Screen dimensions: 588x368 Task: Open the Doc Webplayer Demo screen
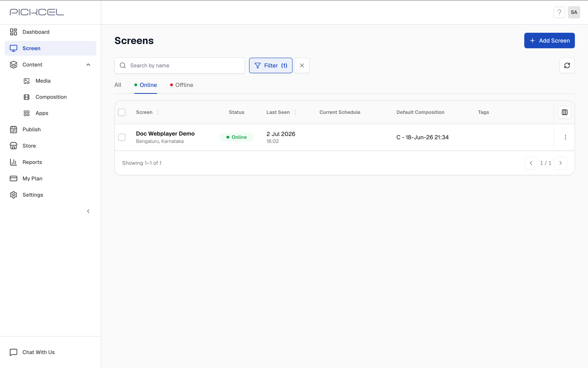point(165,134)
